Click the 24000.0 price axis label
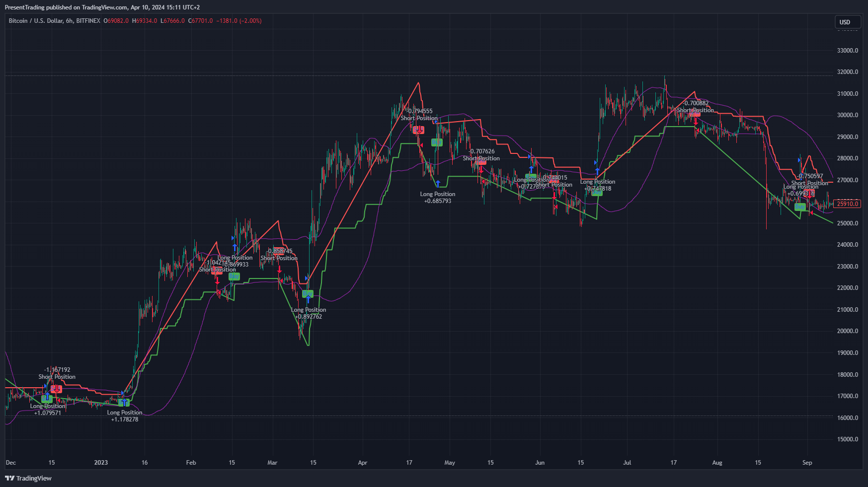 click(x=848, y=245)
